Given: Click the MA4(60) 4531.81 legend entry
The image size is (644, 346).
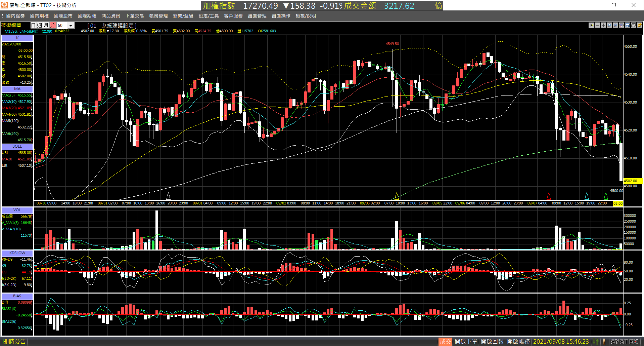Looking at the screenshot, I should point(17,115).
